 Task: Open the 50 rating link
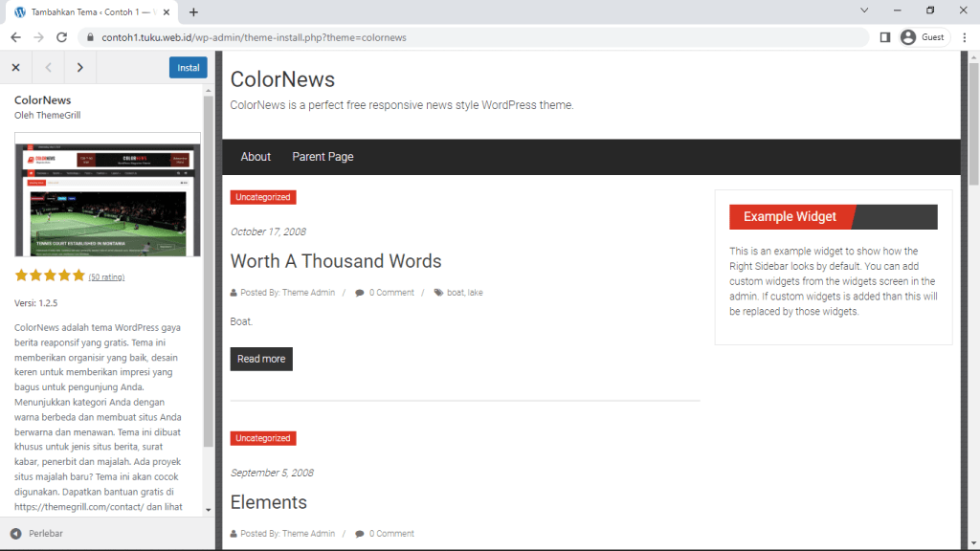pyautogui.click(x=106, y=277)
